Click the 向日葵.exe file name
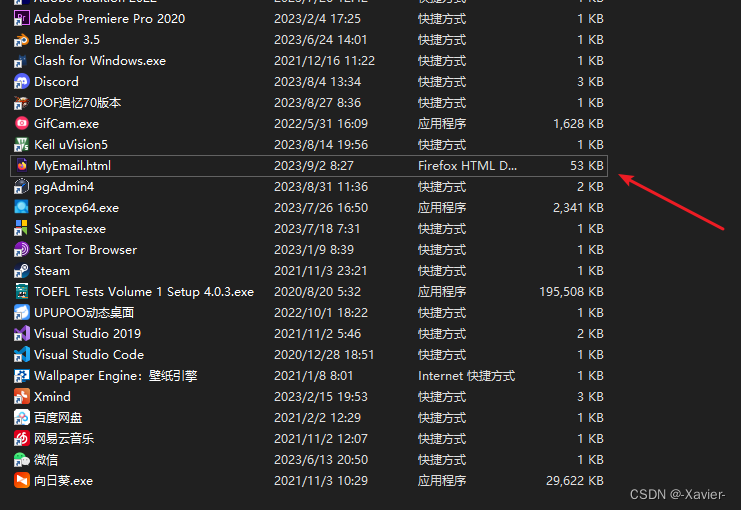This screenshot has width=741, height=510. [x=63, y=481]
